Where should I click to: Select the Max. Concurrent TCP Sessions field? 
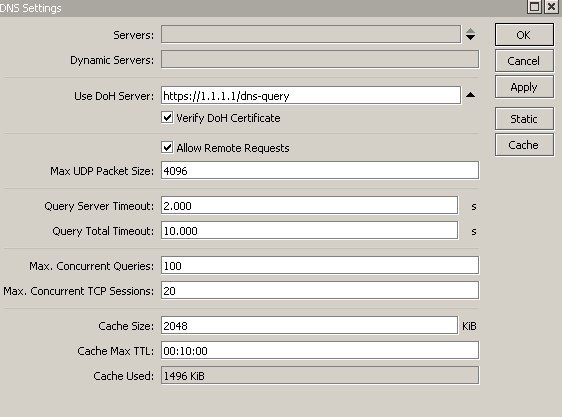[320, 290]
